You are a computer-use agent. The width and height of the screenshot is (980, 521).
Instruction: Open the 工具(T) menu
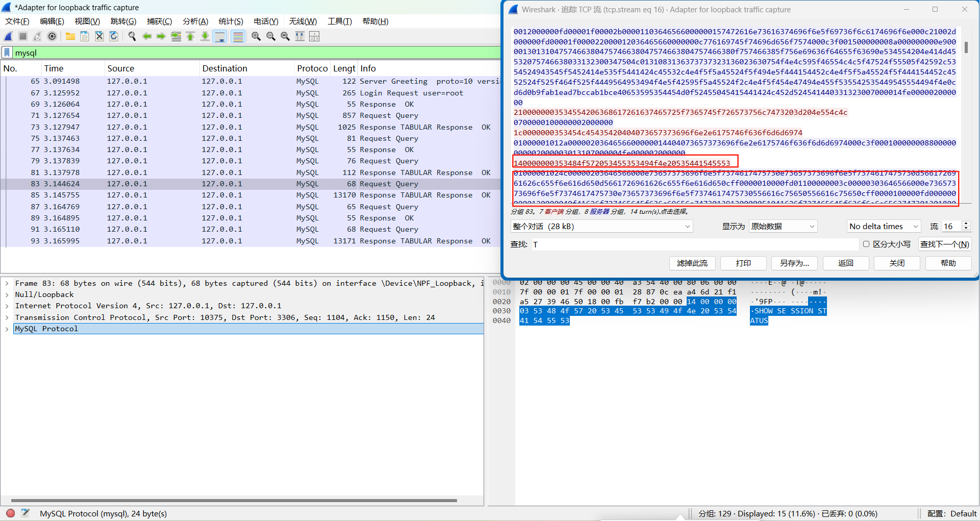pos(340,21)
